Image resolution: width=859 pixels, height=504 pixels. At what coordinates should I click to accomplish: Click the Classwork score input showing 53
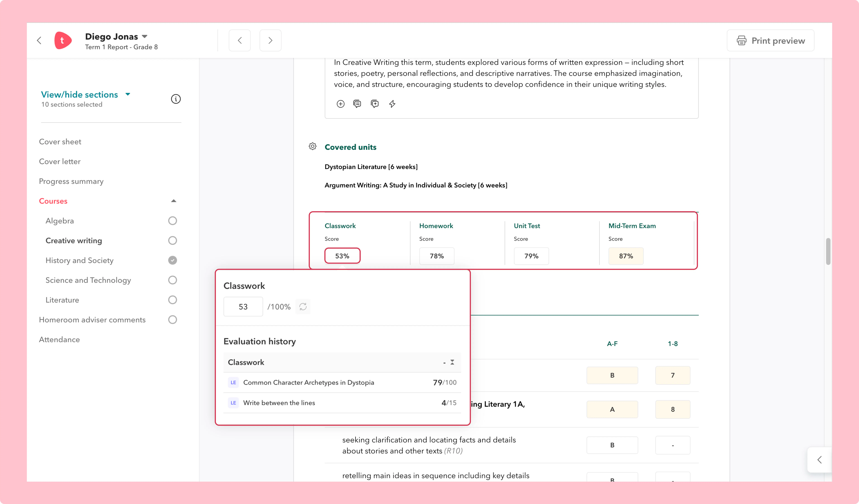(x=243, y=306)
